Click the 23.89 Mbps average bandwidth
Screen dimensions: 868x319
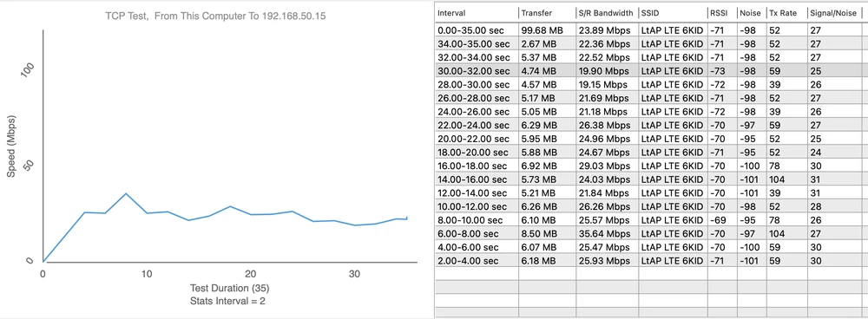(x=604, y=29)
